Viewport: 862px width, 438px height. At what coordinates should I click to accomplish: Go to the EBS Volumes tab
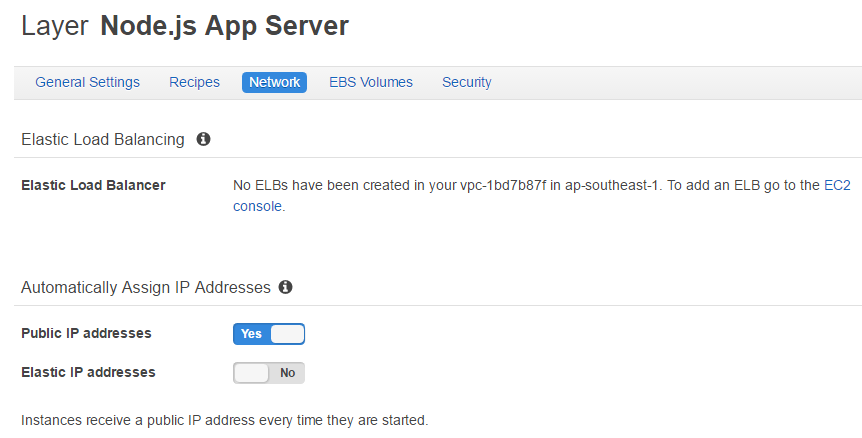click(371, 82)
